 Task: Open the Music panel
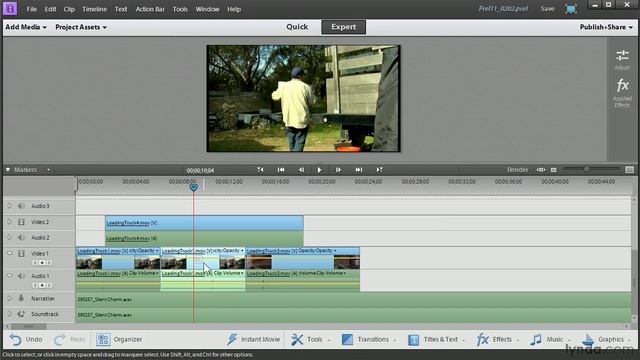[550, 339]
